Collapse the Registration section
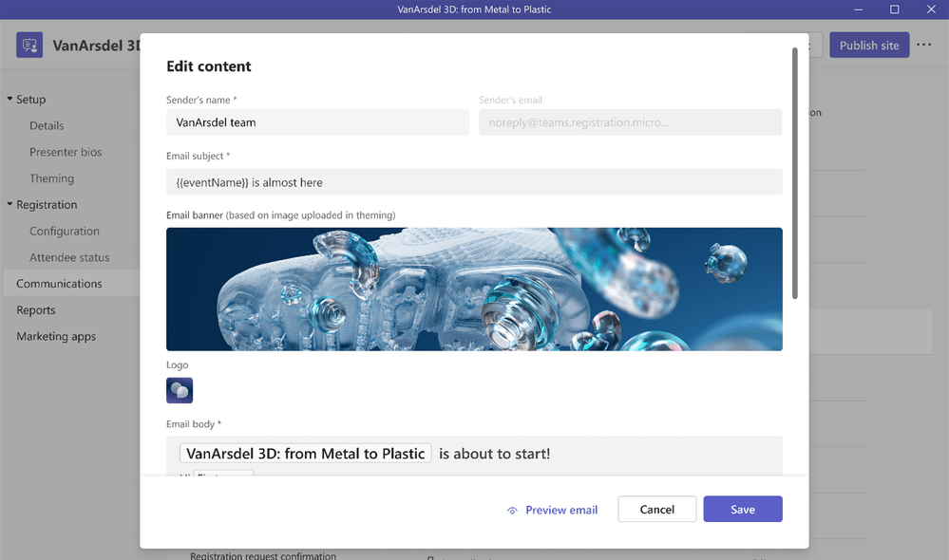 pos(10,205)
